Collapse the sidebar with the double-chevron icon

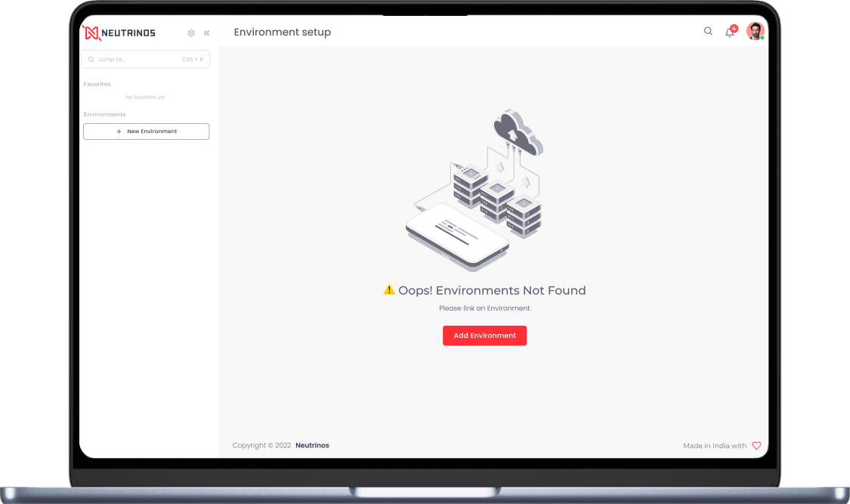point(206,33)
